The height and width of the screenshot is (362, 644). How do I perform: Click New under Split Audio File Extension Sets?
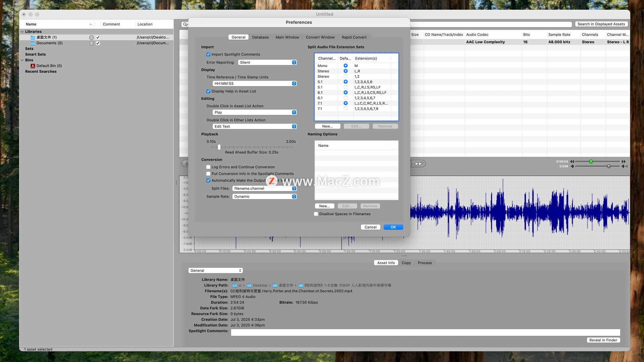point(327,126)
